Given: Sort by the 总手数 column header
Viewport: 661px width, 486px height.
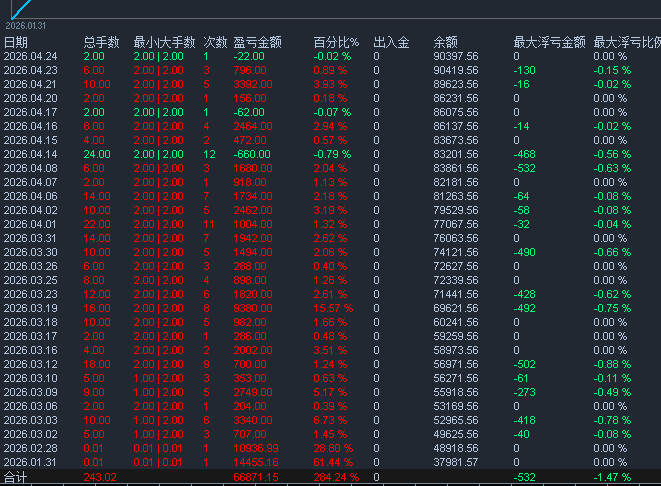Looking at the screenshot, I should 101,43.
